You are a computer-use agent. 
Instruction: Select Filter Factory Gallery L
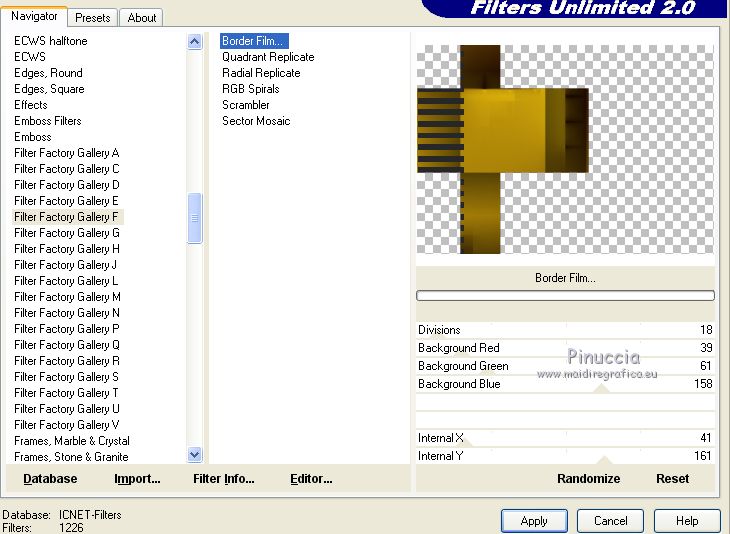66,281
